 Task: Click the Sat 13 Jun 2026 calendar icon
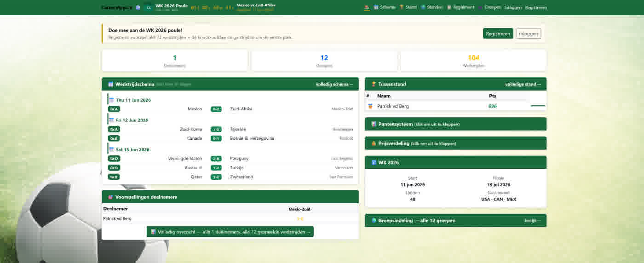point(111,149)
